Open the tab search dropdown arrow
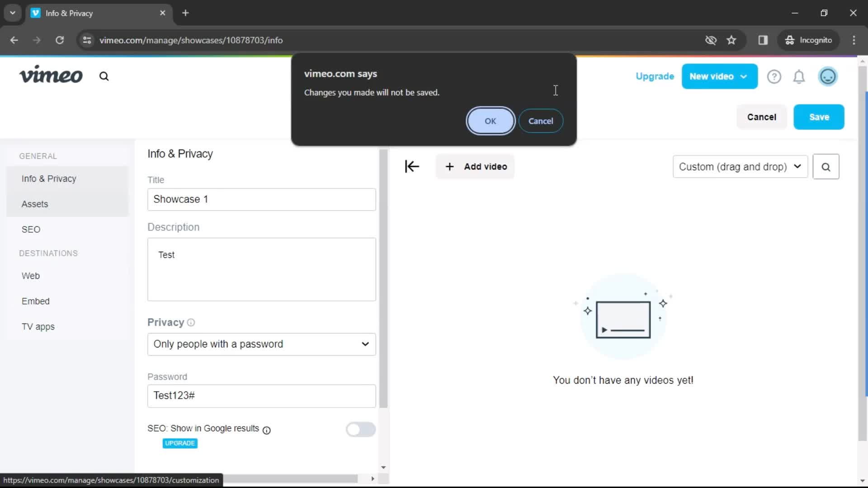The width and height of the screenshot is (868, 488). (13, 13)
